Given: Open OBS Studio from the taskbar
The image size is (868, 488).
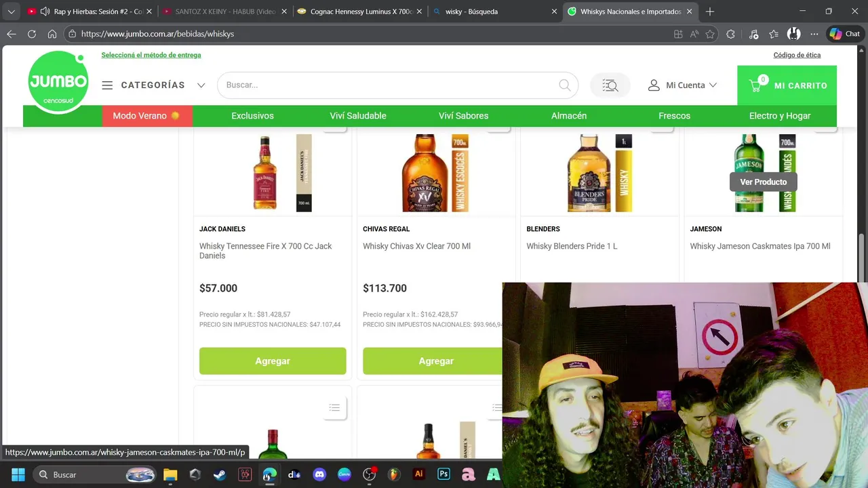Looking at the screenshot, I should point(370,474).
